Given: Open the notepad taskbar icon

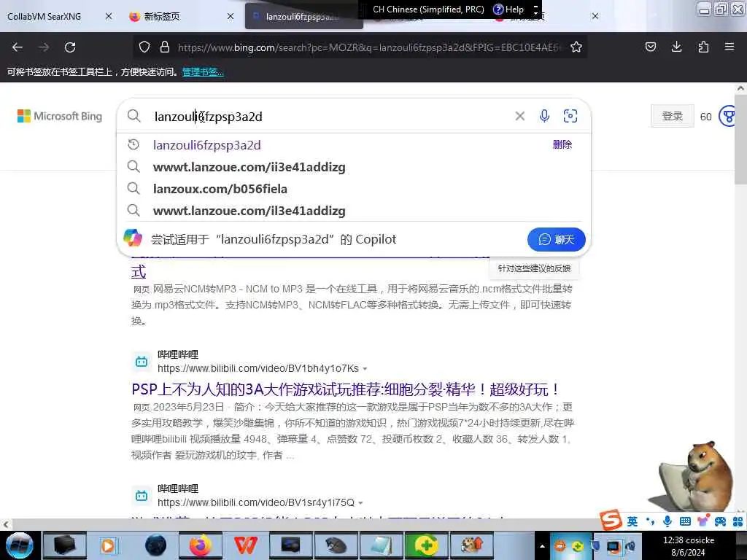Looking at the screenshot, I should click(381, 545).
